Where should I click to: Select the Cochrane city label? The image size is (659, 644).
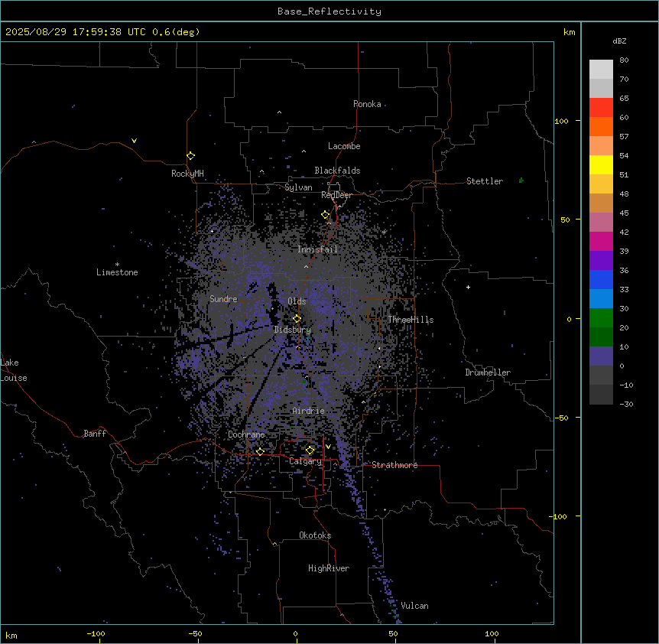point(246,434)
